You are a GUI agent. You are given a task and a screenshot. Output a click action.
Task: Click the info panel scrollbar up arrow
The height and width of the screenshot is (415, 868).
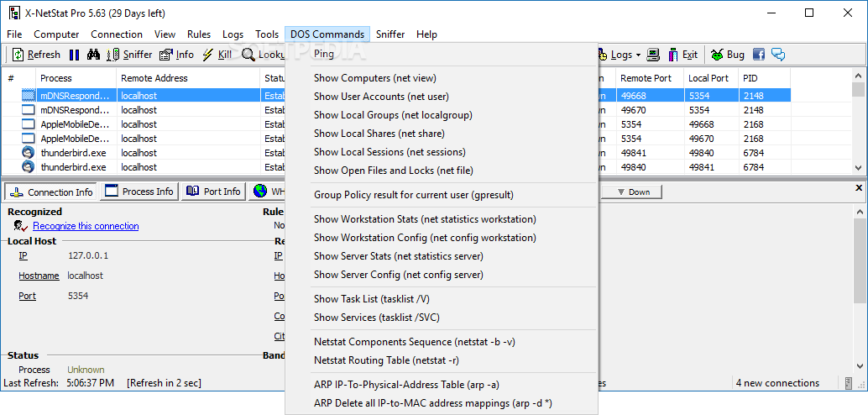(x=859, y=212)
